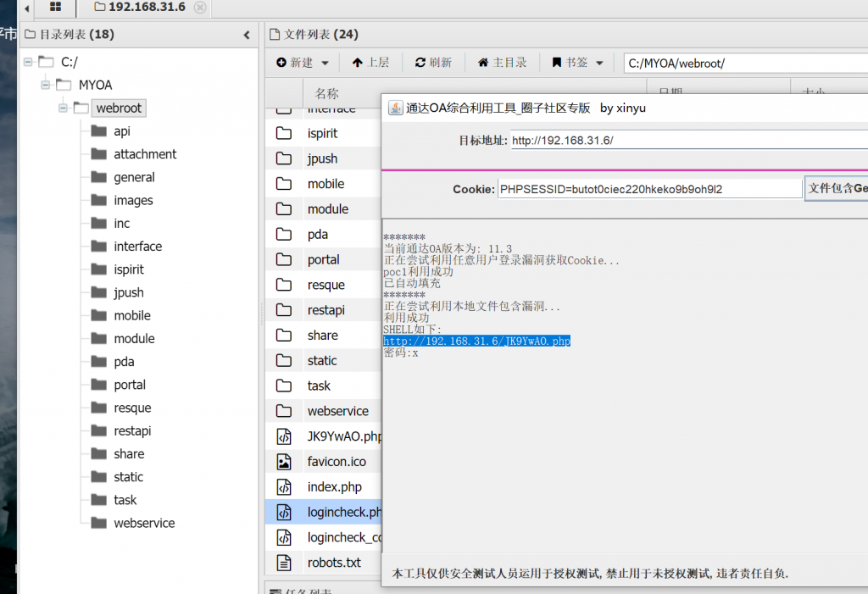
Task: Open the 新建 dropdown arrow
Action: coord(325,63)
